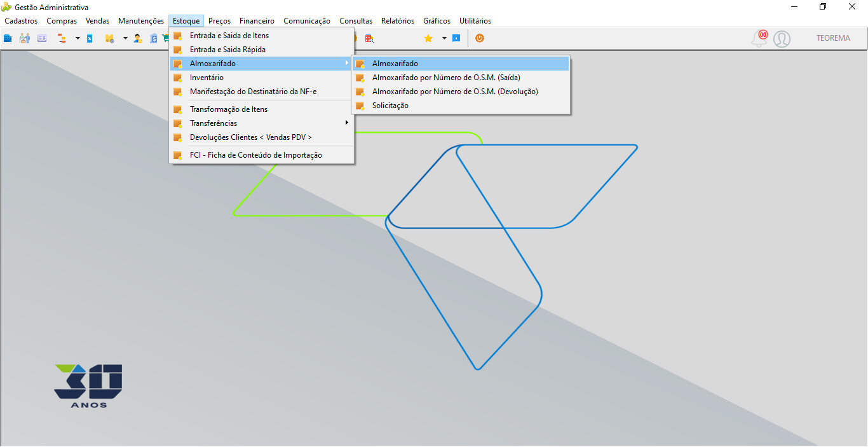
Task: Click the blue info square toolbar icon
Action: [x=456, y=38]
